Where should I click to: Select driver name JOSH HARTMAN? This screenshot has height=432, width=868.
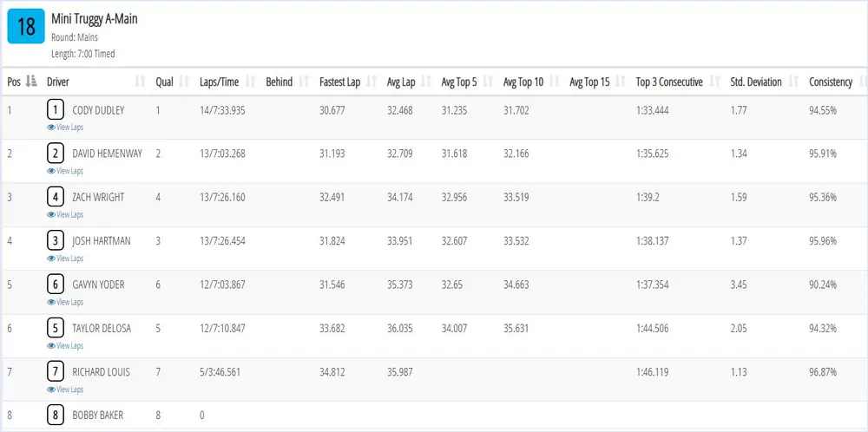(102, 241)
